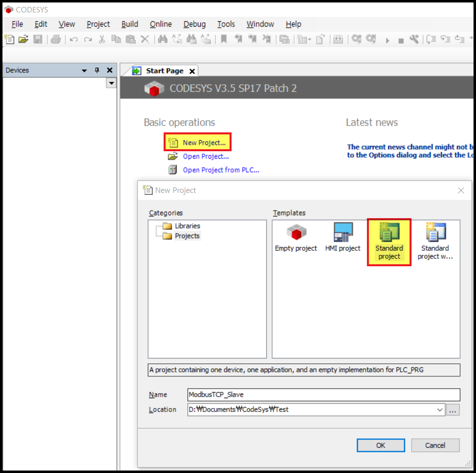Click the Toggle bookmark icon
Viewport: 476px width, 473px height.
click(224, 39)
